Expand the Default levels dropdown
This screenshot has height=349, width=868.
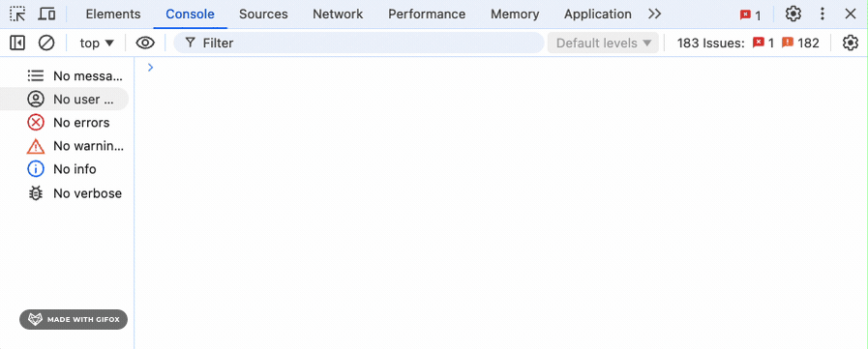click(604, 43)
